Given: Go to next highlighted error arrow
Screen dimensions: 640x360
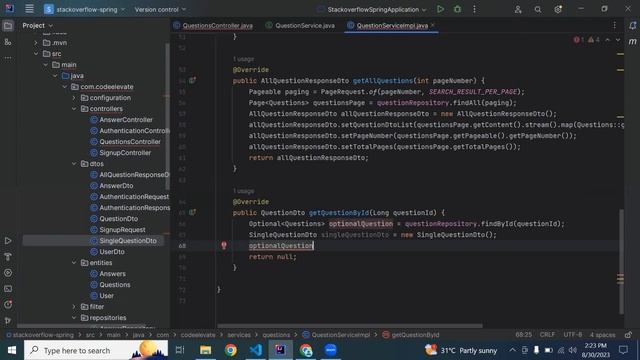Looking at the screenshot, I should click(618, 40).
